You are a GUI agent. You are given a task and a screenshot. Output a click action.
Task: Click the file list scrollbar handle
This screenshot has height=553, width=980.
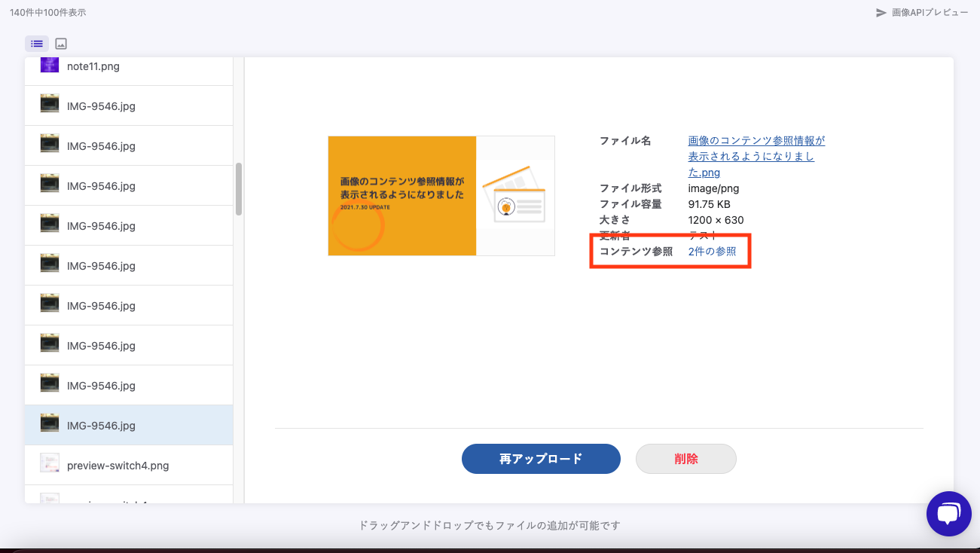tap(239, 188)
